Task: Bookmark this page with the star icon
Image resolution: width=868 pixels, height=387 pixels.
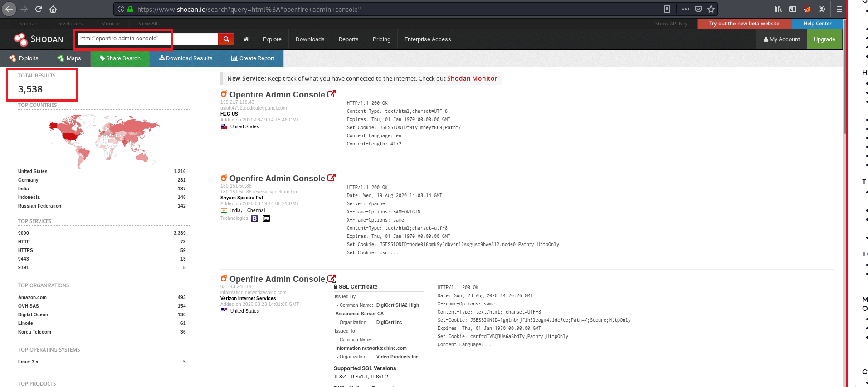Action: coord(711,9)
